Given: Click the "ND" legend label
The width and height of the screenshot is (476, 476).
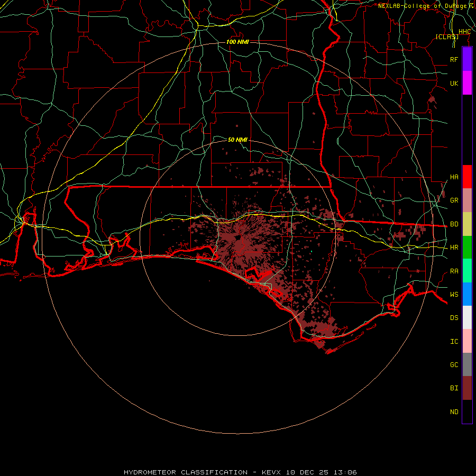Looking at the screenshot, I should [x=454, y=412].
